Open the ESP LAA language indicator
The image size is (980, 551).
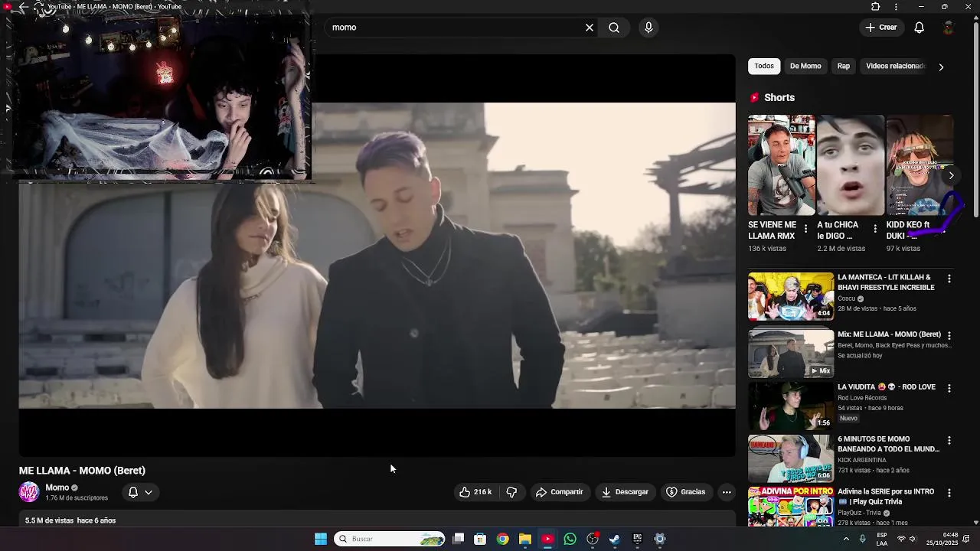882,539
